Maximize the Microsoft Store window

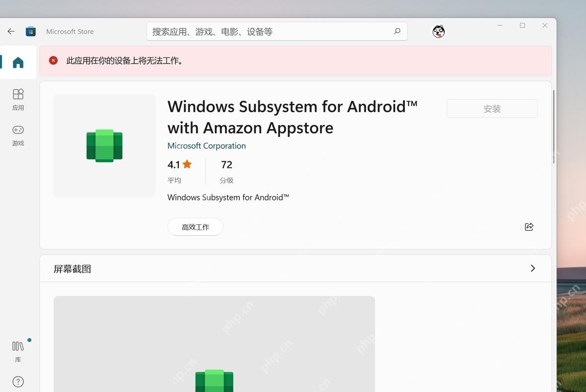pos(522,25)
